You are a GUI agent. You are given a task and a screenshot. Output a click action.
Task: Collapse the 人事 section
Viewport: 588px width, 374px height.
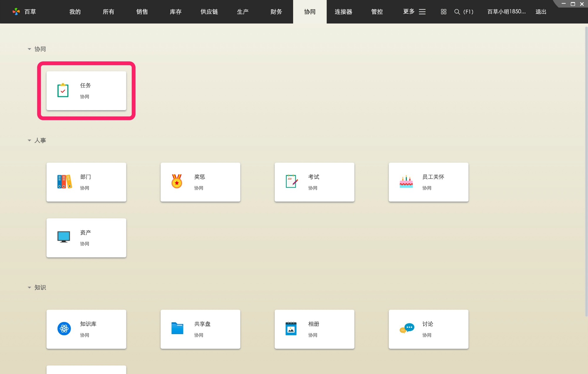click(x=29, y=140)
